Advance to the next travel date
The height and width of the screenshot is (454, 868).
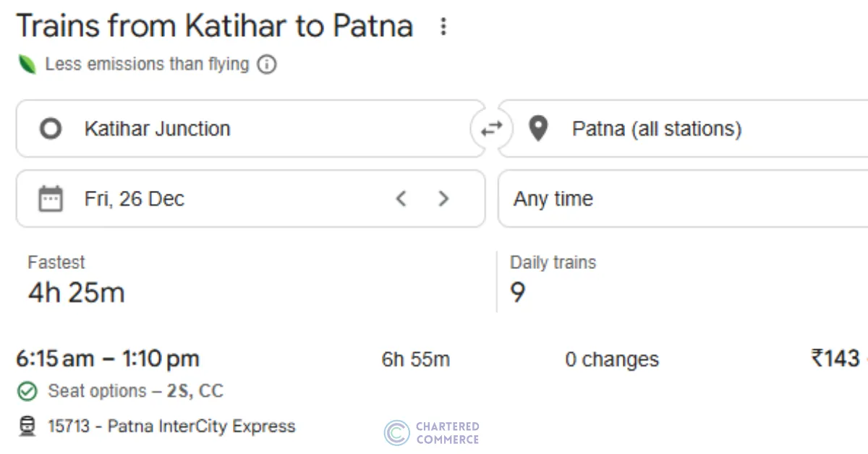tap(444, 199)
